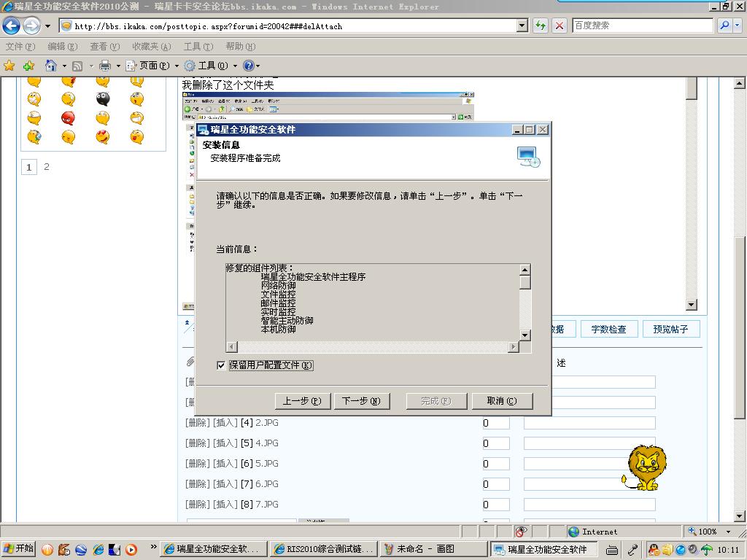This screenshot has width=747, height=560.
Task: Expand the Home button dropdown arrow
Action: [64, 66]
